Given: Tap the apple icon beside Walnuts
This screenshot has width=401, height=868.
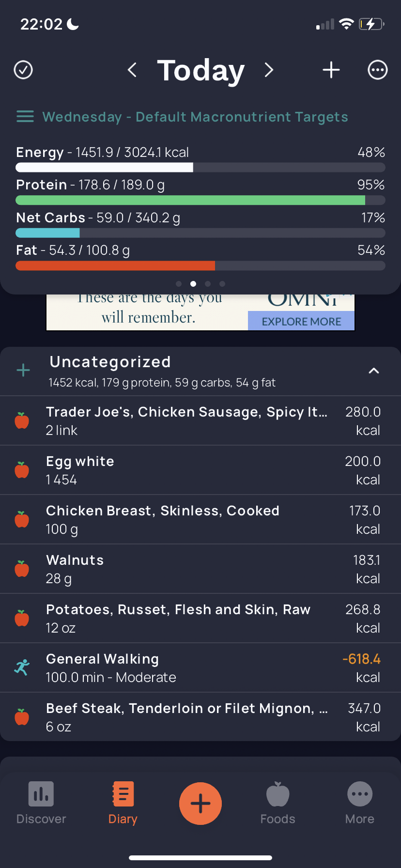Looking at the screenshot, I should pos(22,569).
